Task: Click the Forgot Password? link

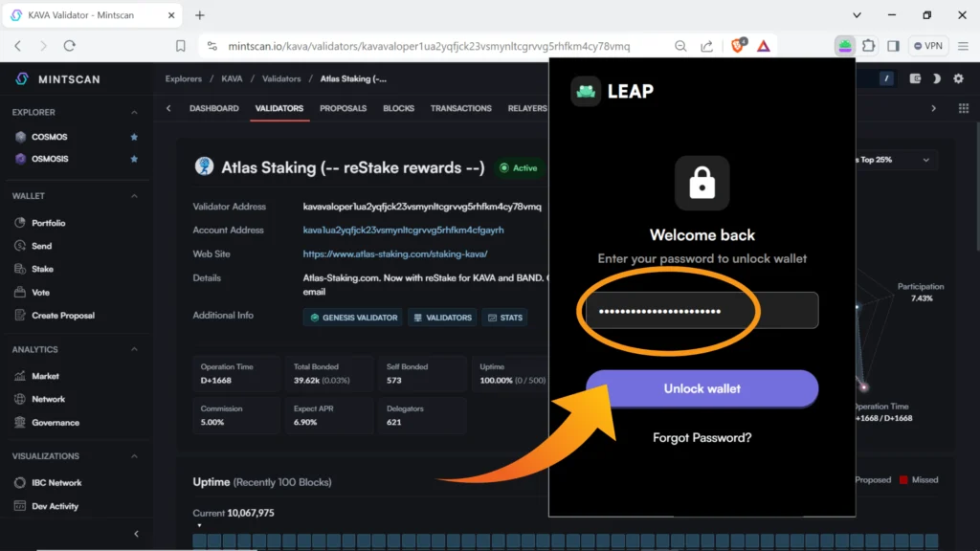Action: tap(702, 438)
